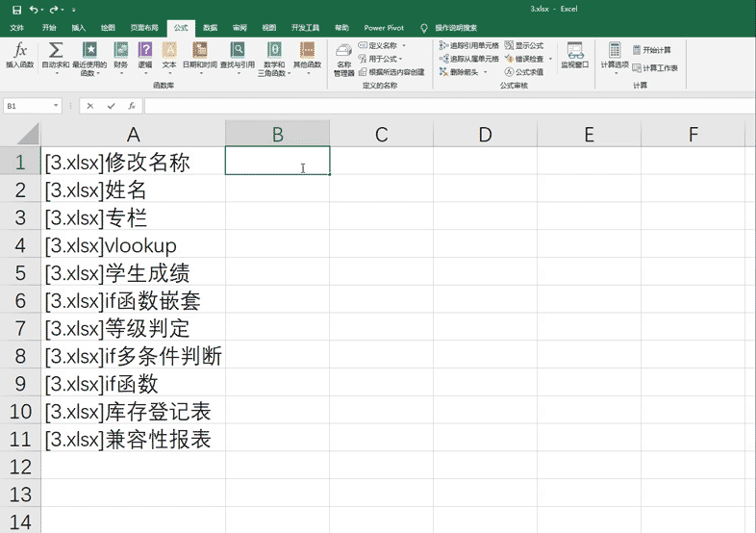Open the Text (文本) functions book icon
This screenshot has width=756, height=533.
click(x=169, y=50)
